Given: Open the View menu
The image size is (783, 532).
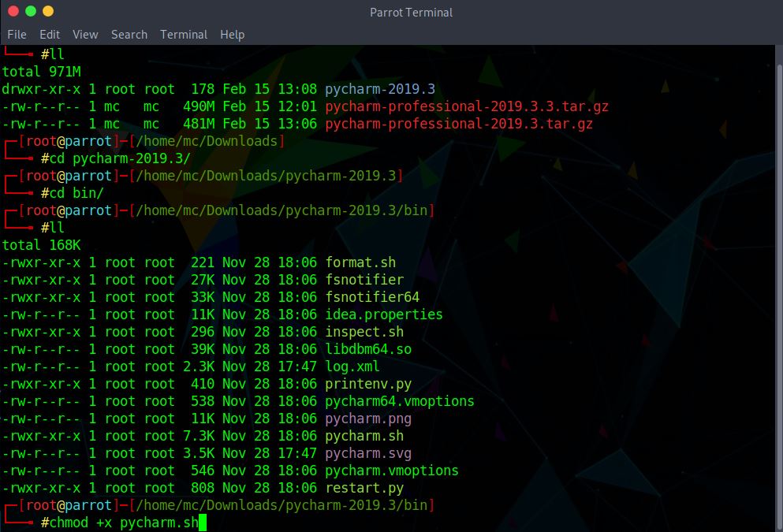Looking at the screenshot, I should [x=85, y=35].
